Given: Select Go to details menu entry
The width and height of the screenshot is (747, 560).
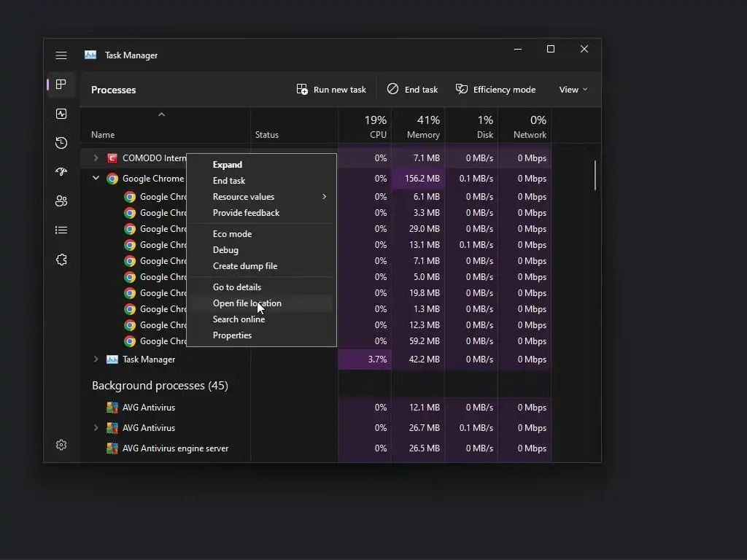Looking at the screenshot, I should click(x=237, y=287).
